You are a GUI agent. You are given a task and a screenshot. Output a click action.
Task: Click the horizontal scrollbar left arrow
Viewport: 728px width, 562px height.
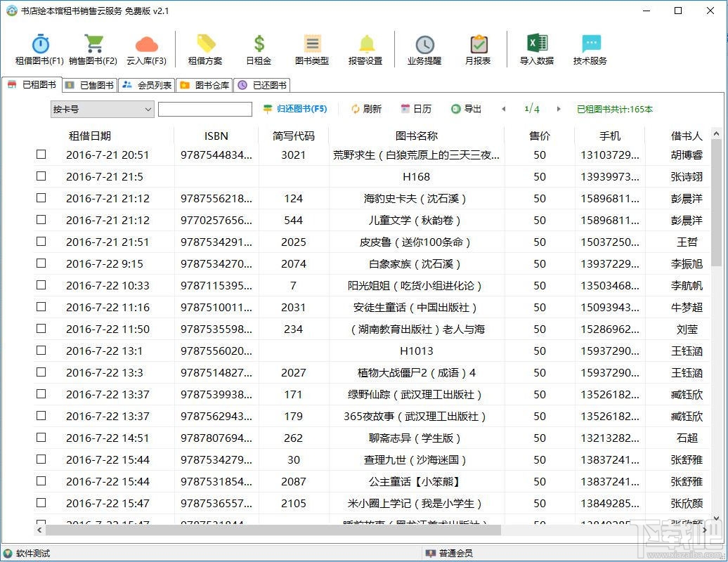(39, 530)
